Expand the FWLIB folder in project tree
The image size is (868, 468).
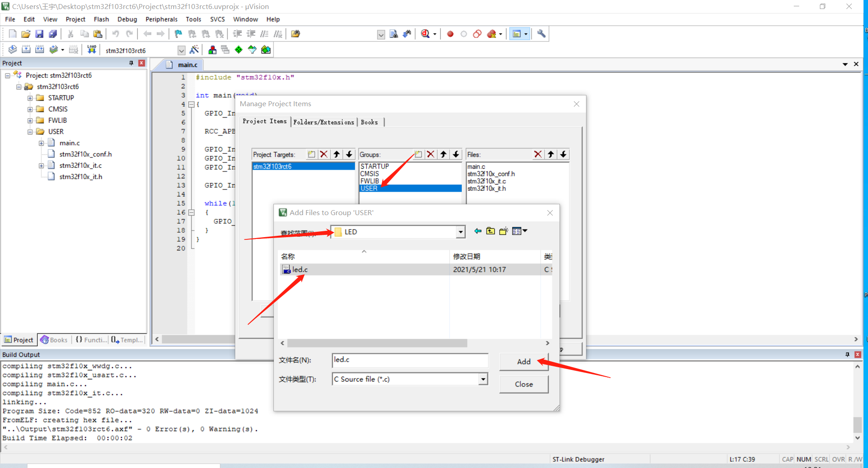coord(30,121)
